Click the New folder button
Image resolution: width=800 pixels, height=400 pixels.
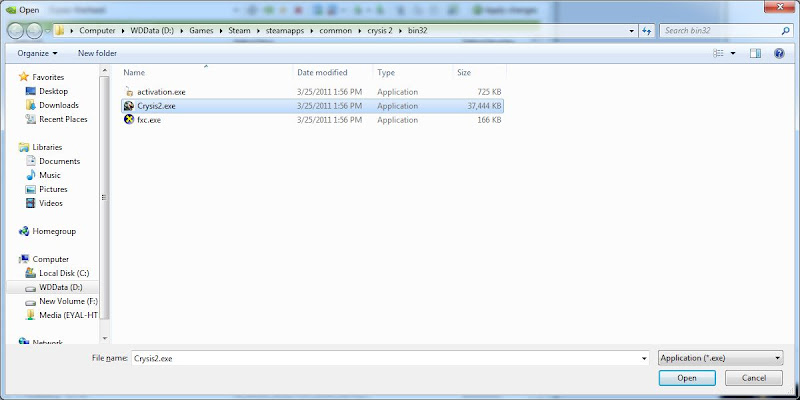[x=97, y=53]
